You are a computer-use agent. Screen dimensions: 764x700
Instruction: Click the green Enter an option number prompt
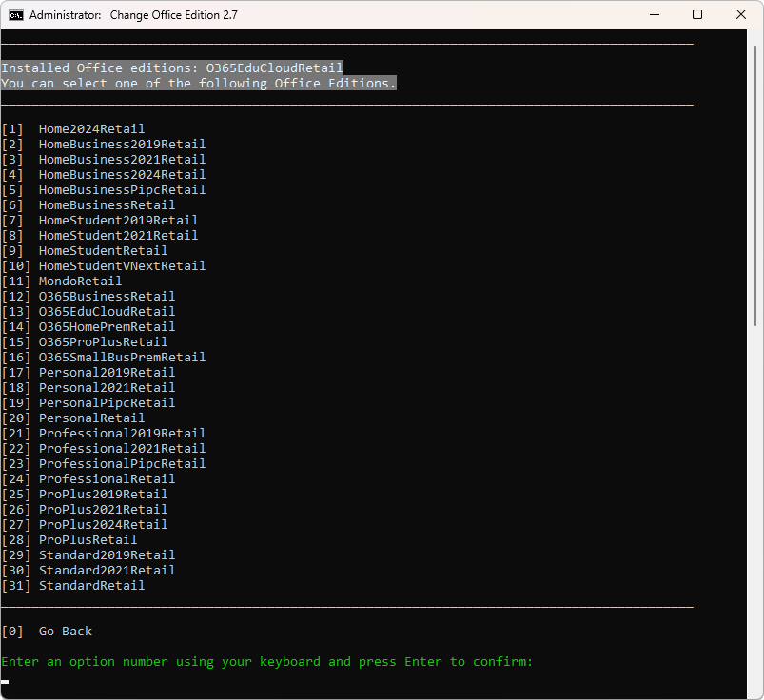tap(266, 662)
